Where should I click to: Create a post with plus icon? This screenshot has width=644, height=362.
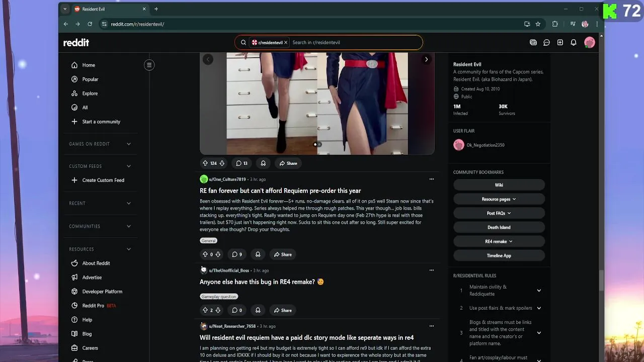coord(560,43)
